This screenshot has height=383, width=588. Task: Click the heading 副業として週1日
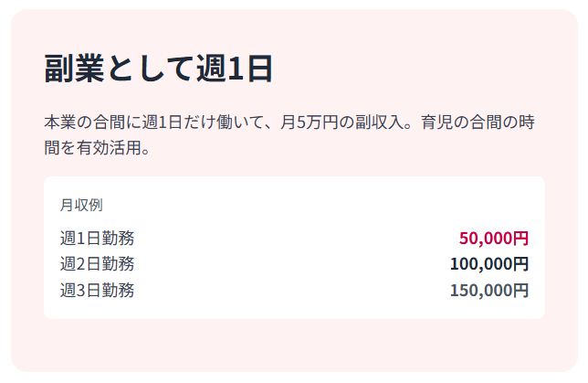[x=158, y=70]
